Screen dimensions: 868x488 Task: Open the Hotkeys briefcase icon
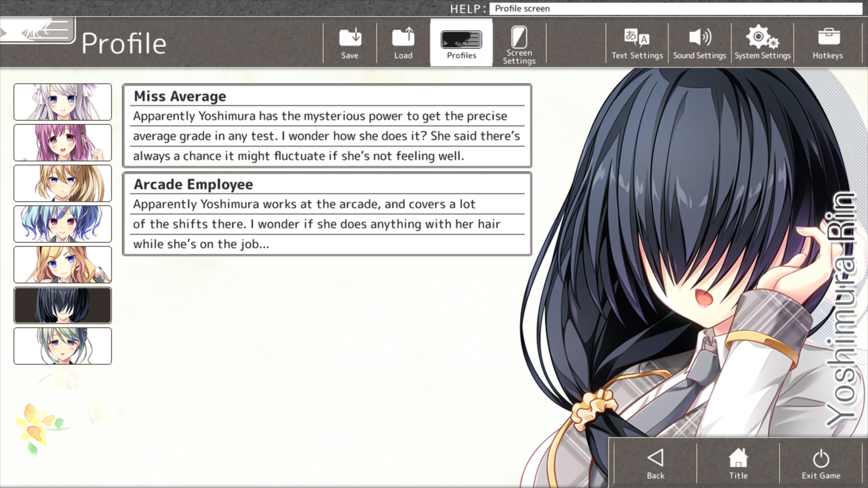coord(828,38)
